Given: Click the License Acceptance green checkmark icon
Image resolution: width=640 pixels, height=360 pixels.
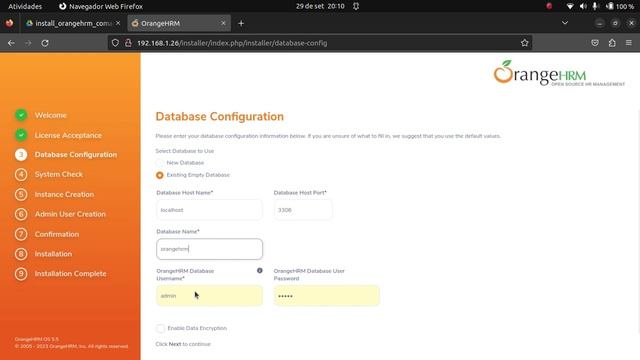Looking at the screenshot, I should [21, 135].
